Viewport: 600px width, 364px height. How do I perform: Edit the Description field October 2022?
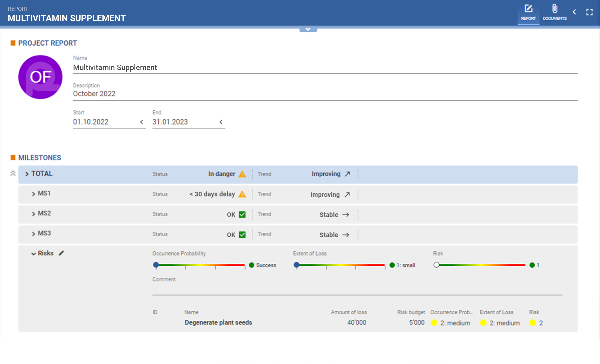click(x=325, y=94)
